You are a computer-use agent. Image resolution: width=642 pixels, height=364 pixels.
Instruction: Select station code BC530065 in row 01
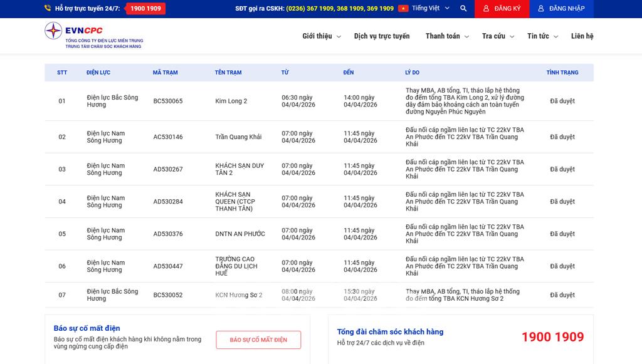coord(168,101)
